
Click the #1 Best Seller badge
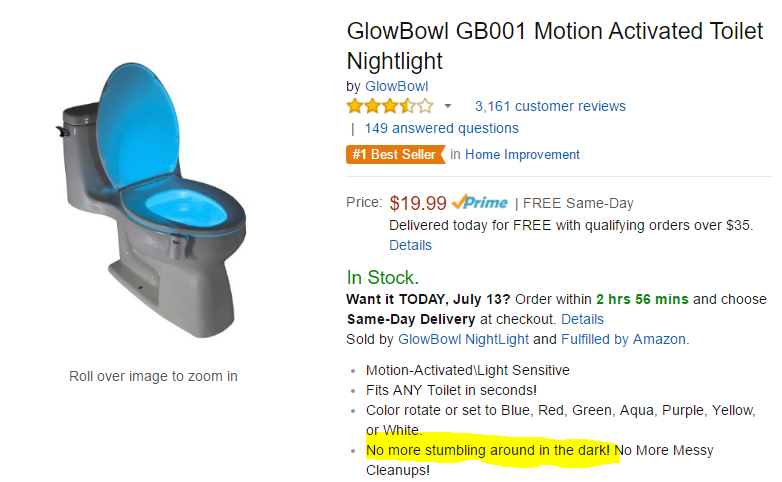pos(395,154)
